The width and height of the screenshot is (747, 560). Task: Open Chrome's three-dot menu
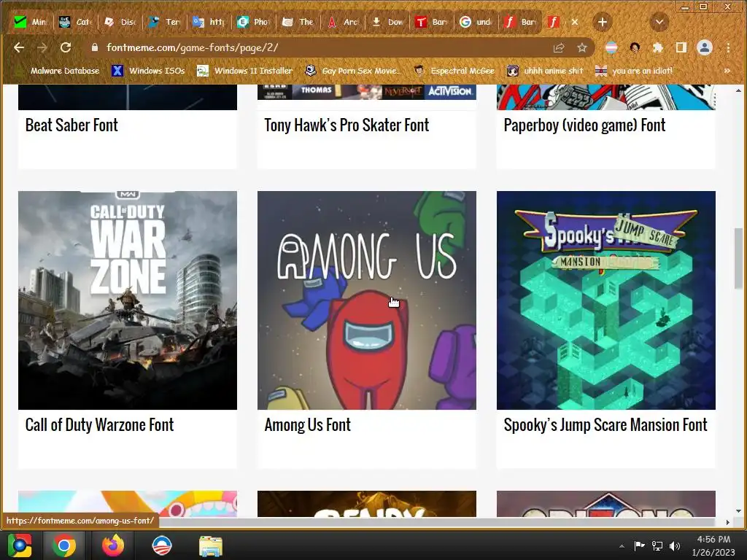728,47
